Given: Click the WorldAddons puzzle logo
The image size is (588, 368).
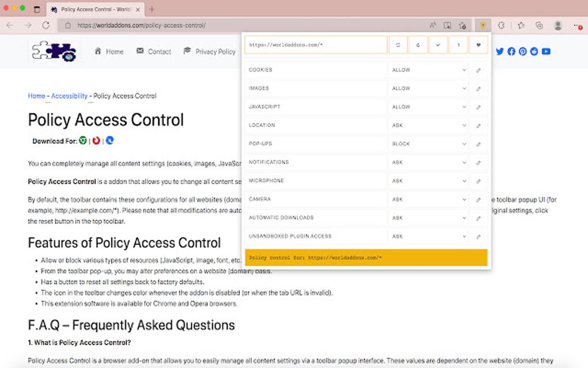Looking at the screenshot, I should 54,51.
